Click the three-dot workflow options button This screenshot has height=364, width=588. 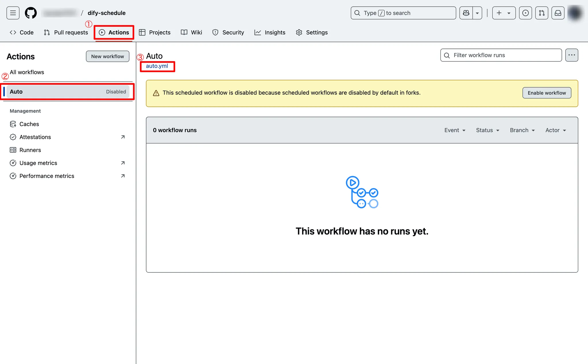pos(571,55)
